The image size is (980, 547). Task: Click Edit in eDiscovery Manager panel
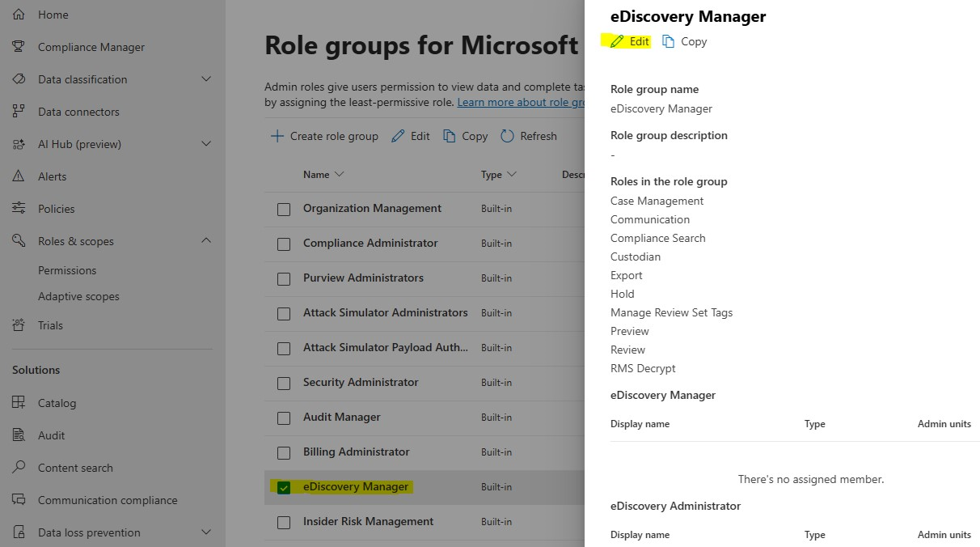[x=630, y=41]
